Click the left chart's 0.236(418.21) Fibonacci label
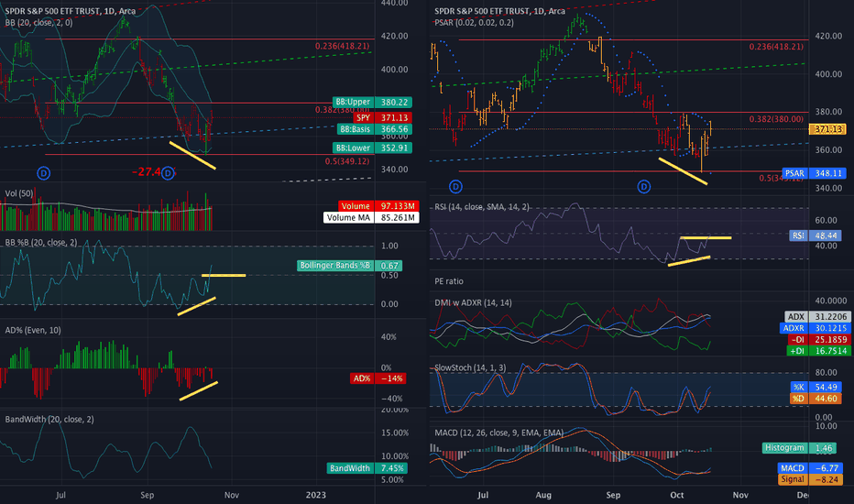 click(342, 46)
